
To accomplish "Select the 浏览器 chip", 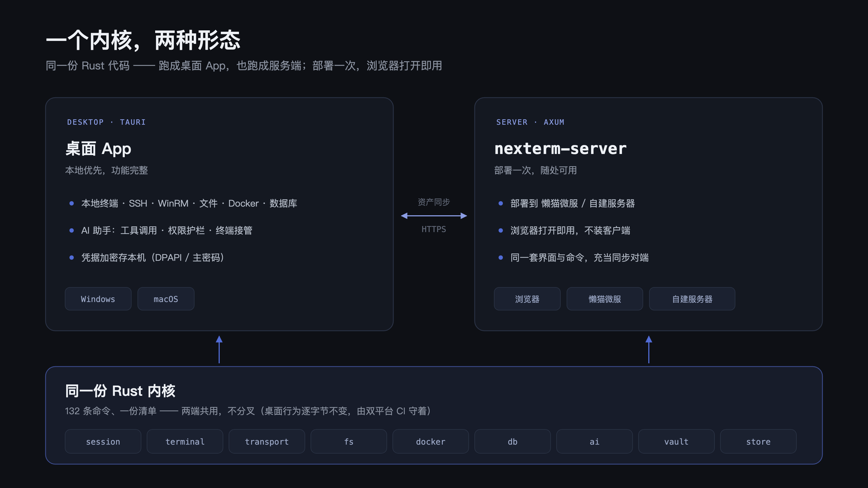I will [527, 299].
